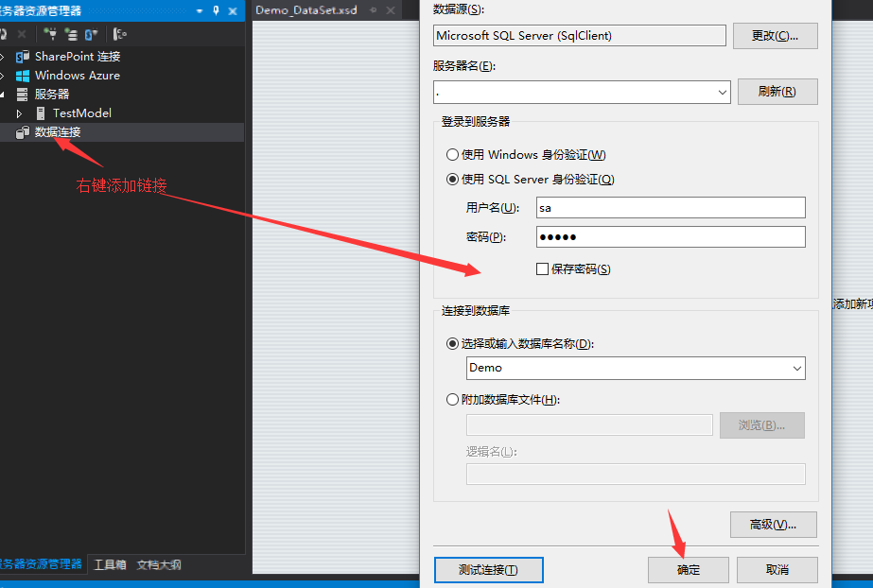Confirm the dialog with 确定

[x=689, y=570]
